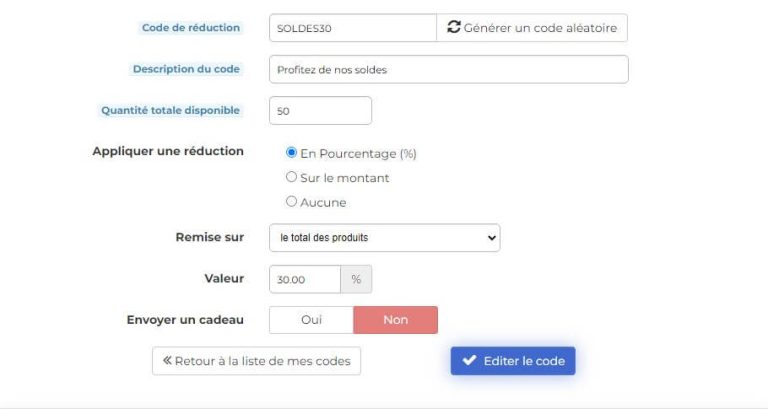Click the double-chevron icon before Retour
This screenshot has width=768, height=409.
click(167, 361)
